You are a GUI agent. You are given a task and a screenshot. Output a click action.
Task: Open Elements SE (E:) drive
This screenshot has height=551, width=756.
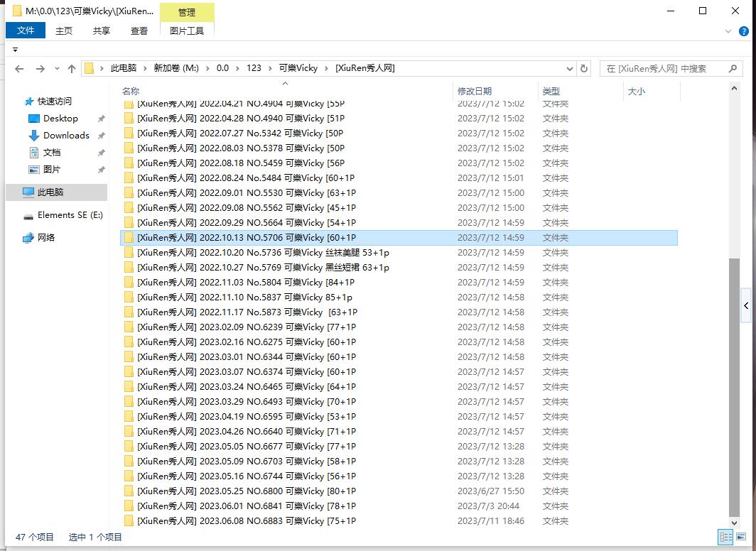70,215
